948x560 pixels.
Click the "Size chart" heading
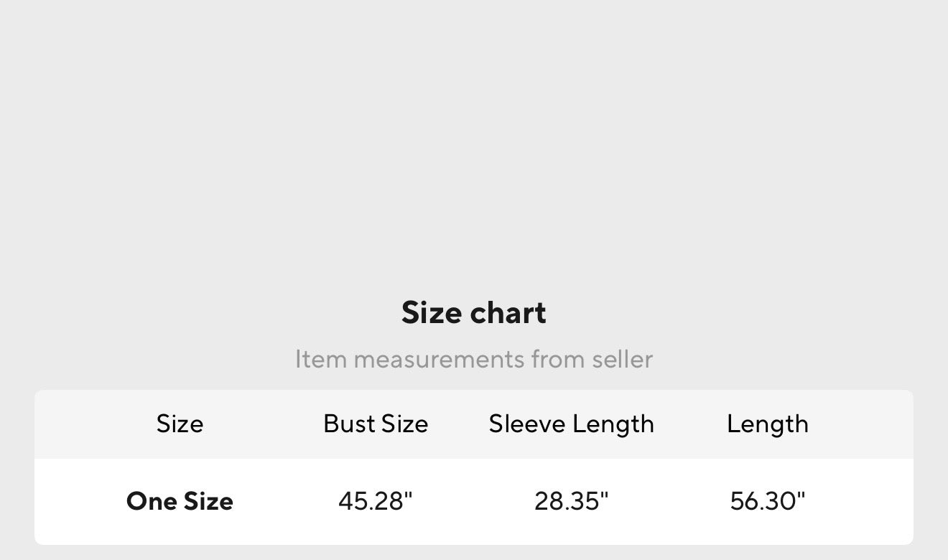pos(473,313)
